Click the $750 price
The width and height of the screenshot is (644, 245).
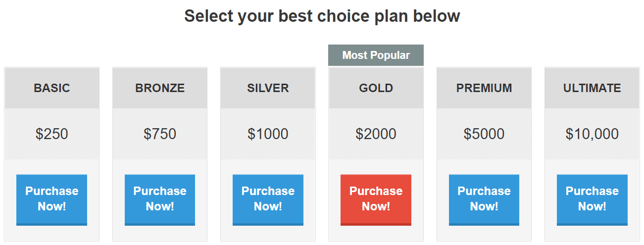[160, 134]
